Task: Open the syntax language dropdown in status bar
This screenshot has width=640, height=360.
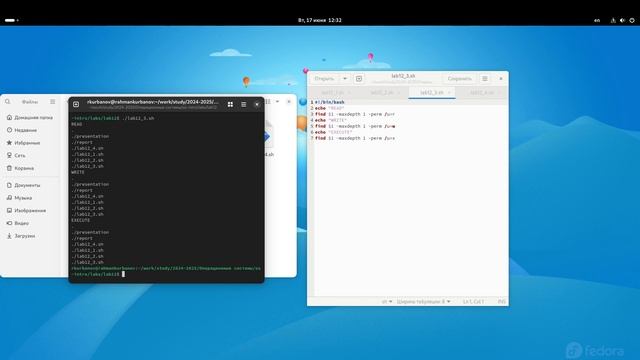Action: [x=387, y=302]
